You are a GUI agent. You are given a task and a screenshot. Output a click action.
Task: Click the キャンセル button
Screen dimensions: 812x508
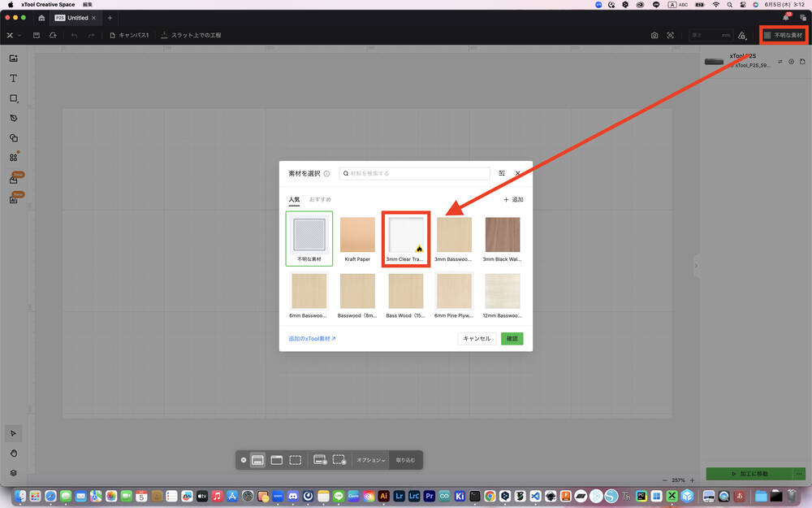coord(477,338)
